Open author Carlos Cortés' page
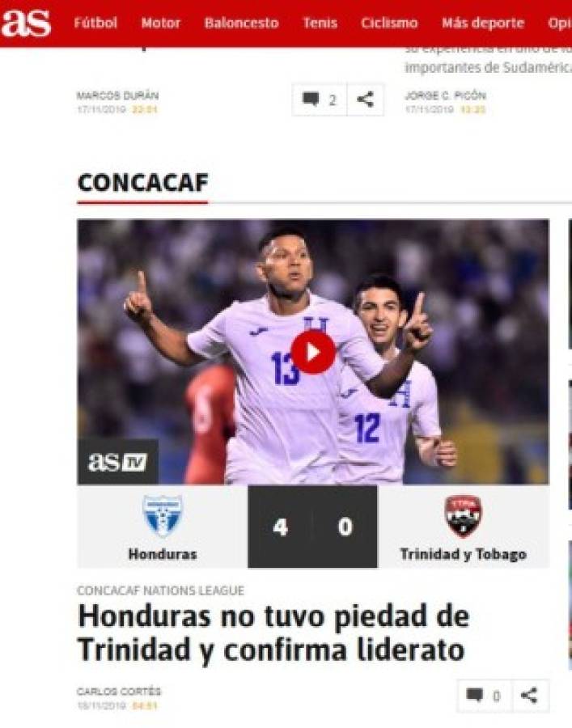572x728 pixels. [x=119, y=692]
